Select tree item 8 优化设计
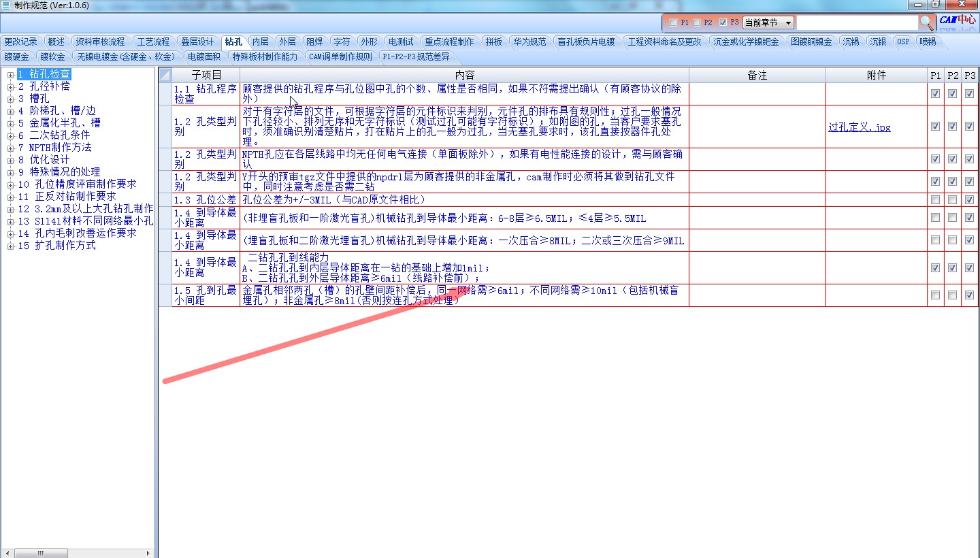This screenshot has height=558, width=980. tap(44, 160)
